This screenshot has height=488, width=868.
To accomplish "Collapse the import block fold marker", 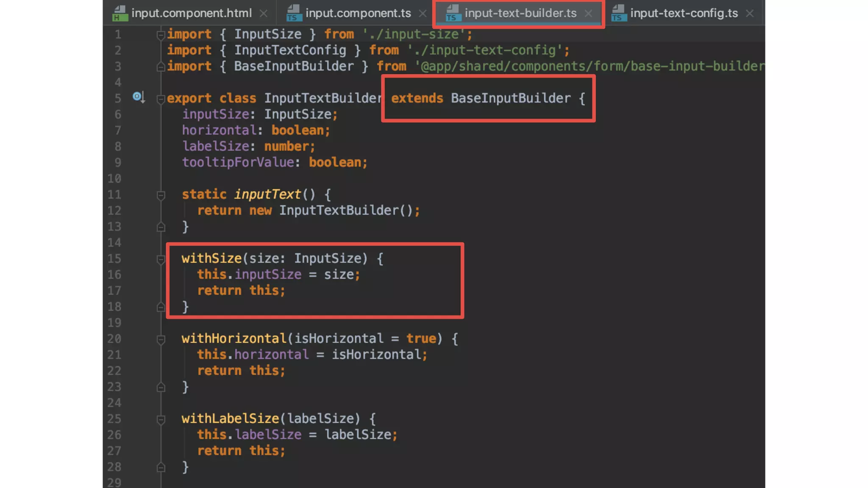I will 161,35.
